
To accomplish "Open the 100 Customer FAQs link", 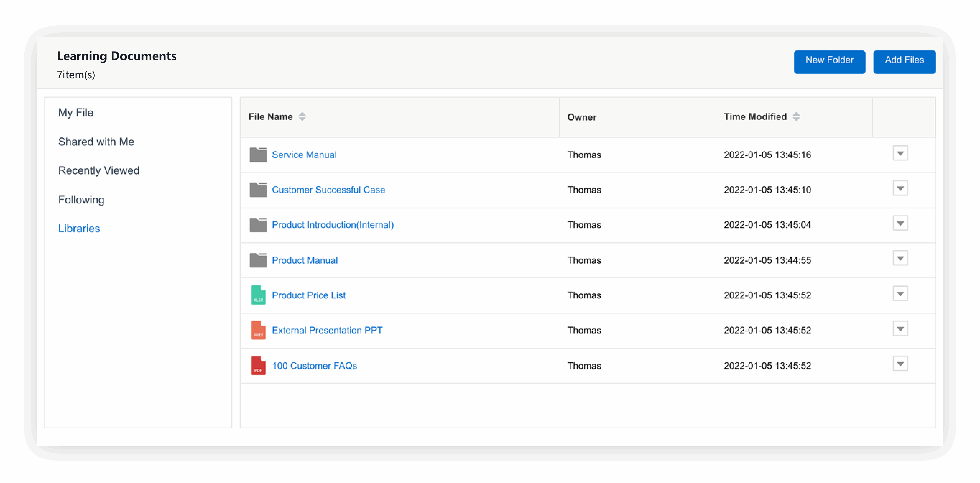I will click(x=315, y=366).
